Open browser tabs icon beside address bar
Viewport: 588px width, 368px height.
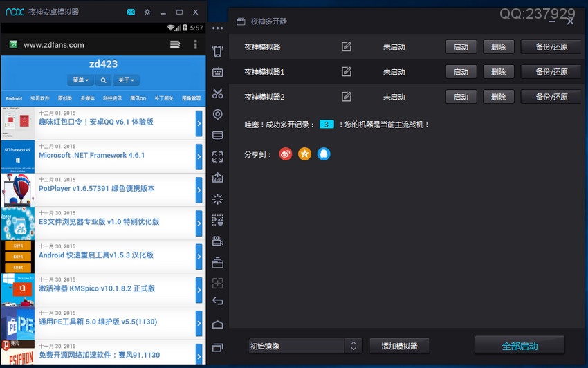[175, 45]
